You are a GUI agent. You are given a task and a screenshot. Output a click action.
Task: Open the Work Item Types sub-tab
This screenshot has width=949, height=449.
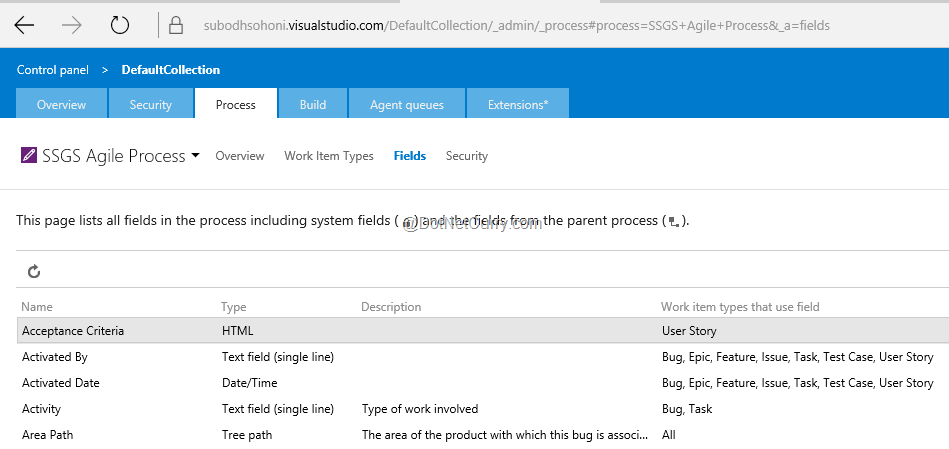pos(329,156)
